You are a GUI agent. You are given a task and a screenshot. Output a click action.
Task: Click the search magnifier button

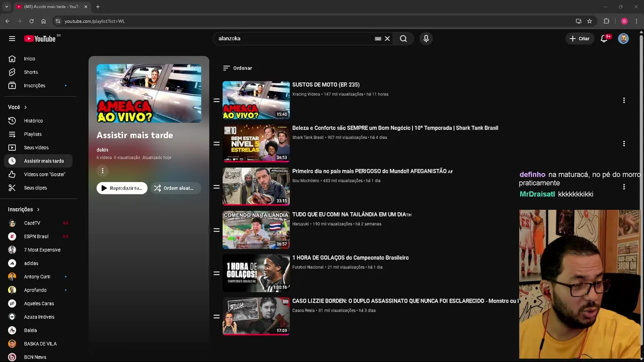pyautogui.click(x=403, y=39)
